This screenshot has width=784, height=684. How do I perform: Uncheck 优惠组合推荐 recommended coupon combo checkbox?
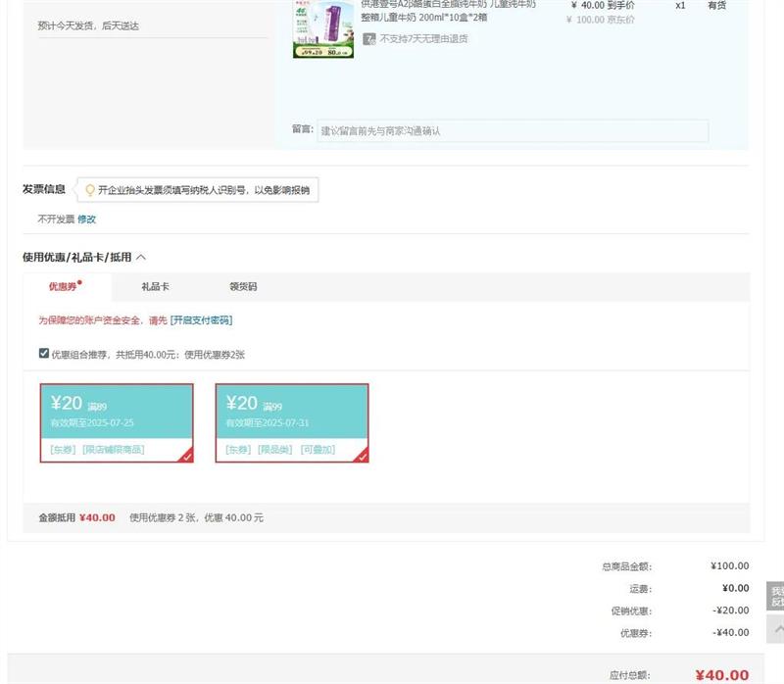point(44,354)
